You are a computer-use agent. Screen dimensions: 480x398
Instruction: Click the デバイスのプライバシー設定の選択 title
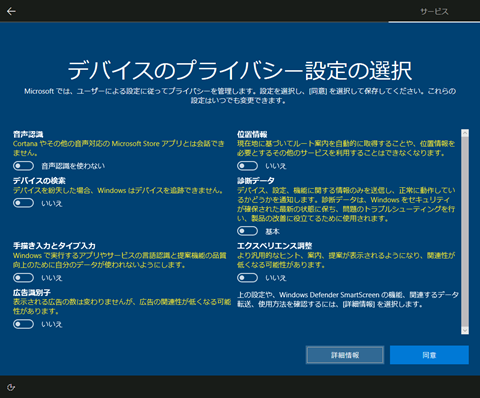pyautogui.click(x=240, y=71)
